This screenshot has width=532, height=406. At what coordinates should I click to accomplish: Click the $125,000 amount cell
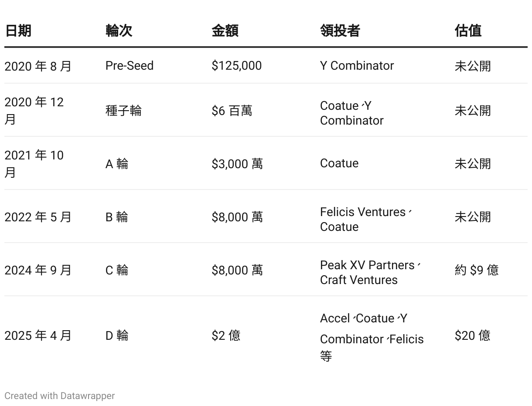click(x=236, y=66)
